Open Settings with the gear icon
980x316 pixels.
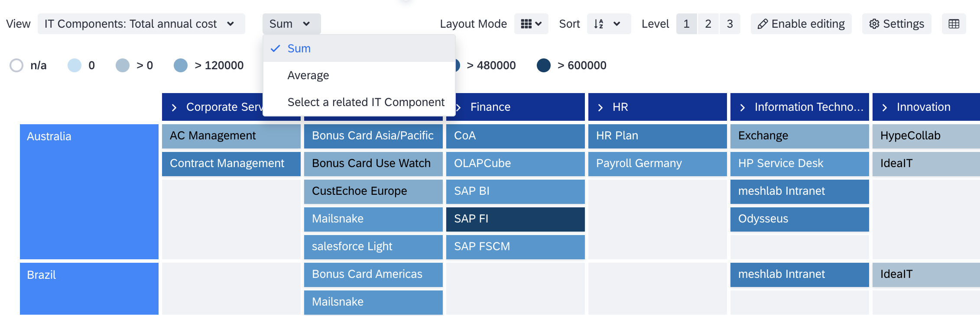point(896,24)
